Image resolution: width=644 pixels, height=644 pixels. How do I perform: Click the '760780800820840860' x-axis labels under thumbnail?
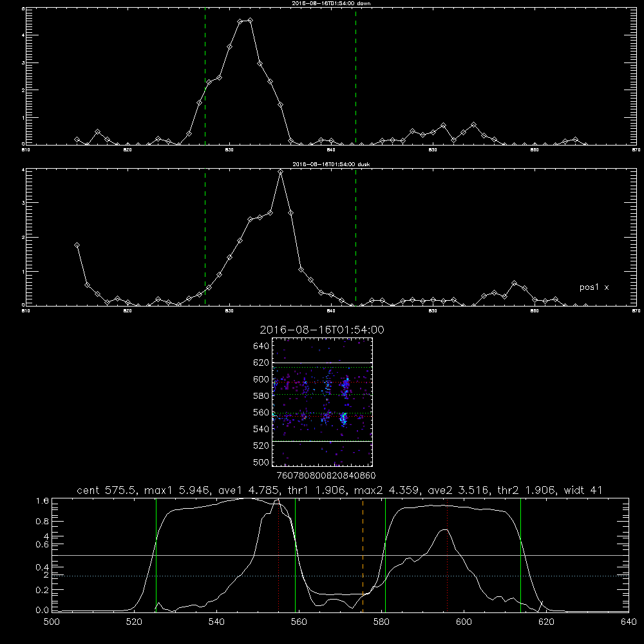pos(327,475)
